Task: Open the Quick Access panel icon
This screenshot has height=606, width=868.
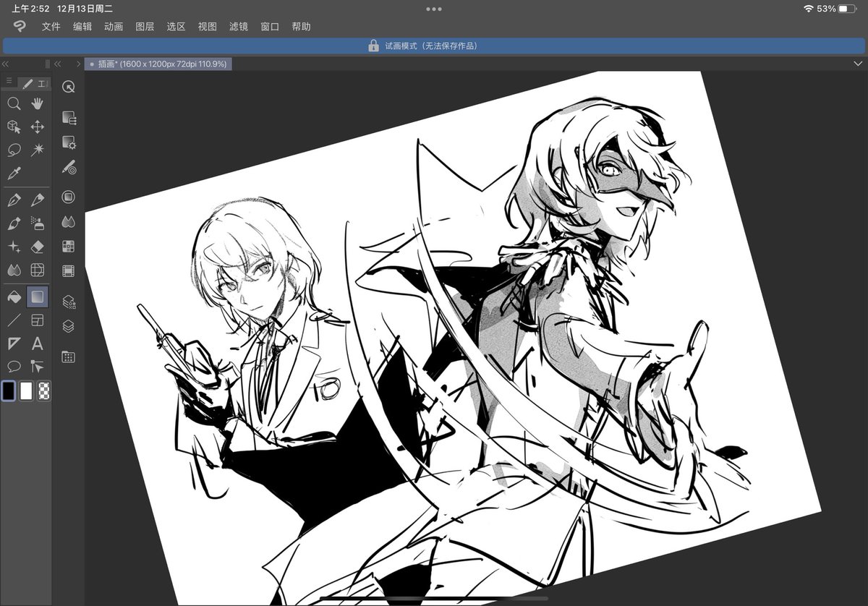Action: 69,87
